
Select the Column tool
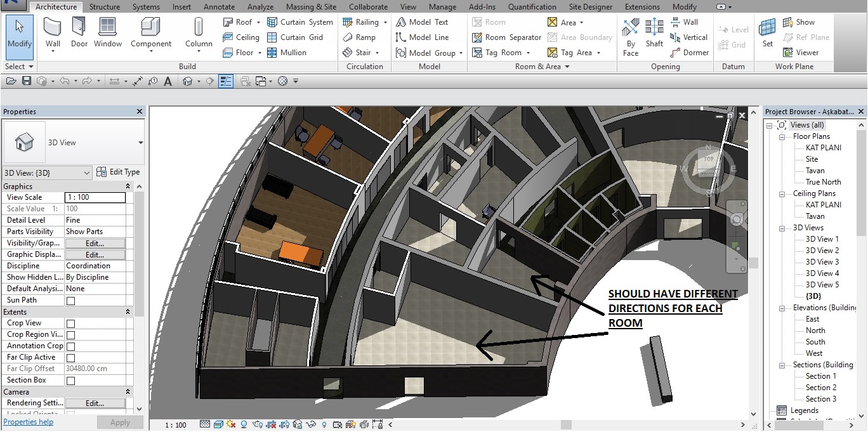pos(199,33)
